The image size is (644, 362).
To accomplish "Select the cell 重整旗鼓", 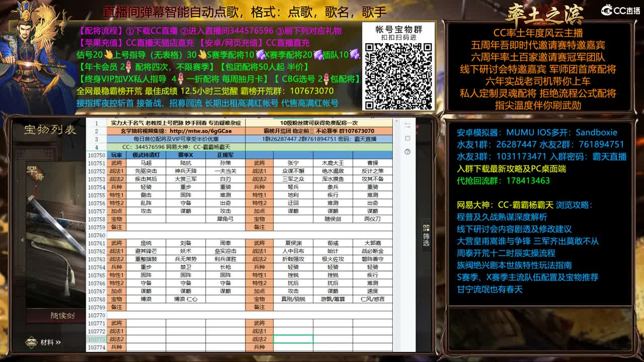I will 146,259.
